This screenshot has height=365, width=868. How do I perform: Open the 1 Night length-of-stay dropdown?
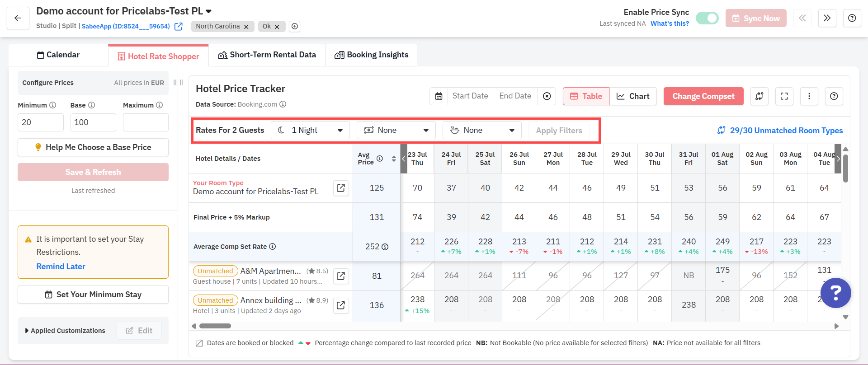(311, 130)
